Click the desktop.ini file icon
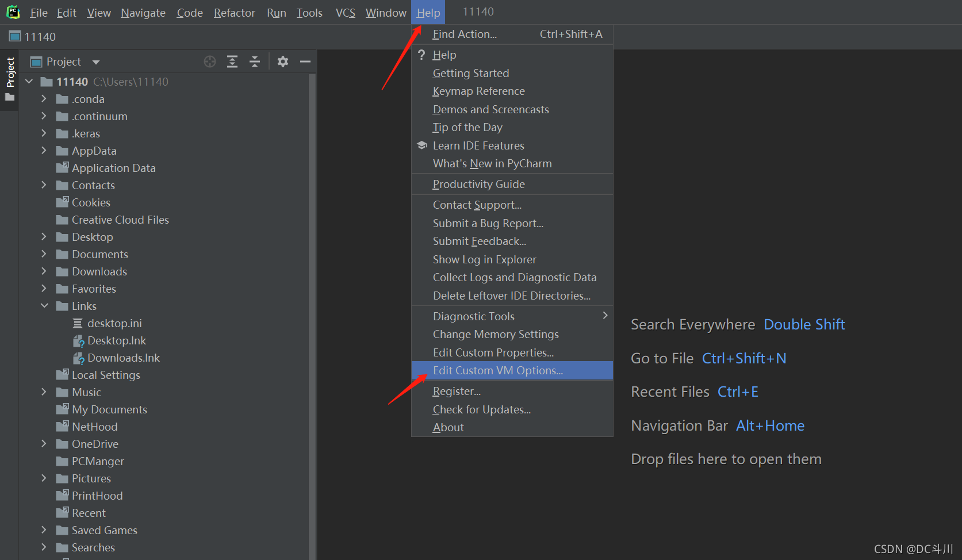This screenshot has width=962, height=560. pos(78,323)
